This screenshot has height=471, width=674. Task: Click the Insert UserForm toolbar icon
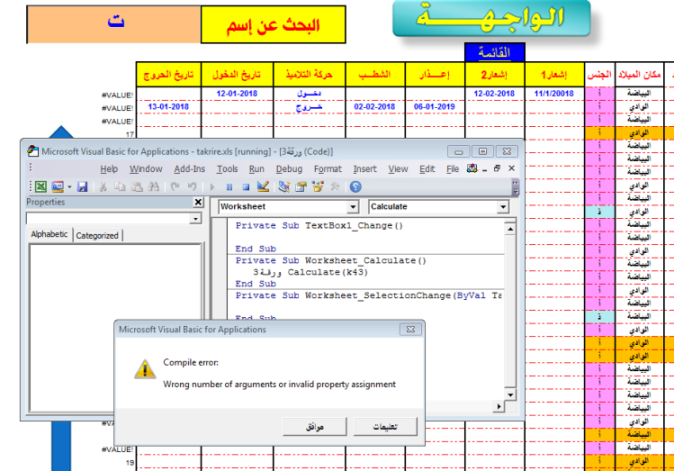pos(57,187)
